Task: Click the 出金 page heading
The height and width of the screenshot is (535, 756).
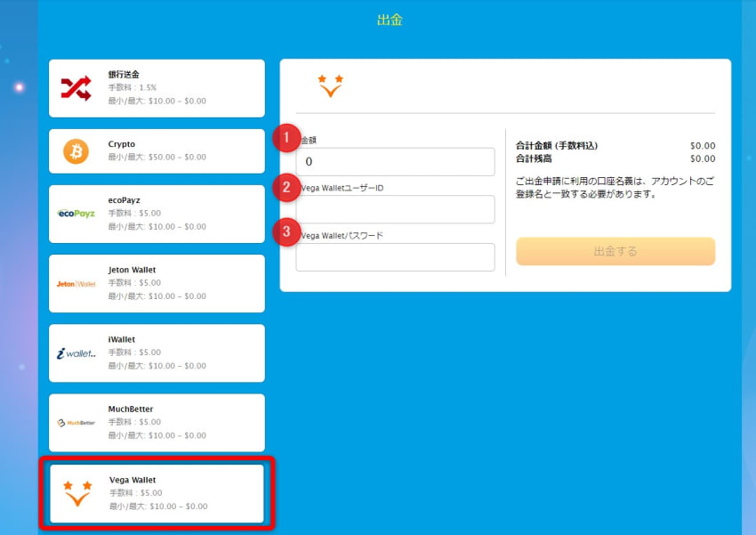Action: (390, 20)
